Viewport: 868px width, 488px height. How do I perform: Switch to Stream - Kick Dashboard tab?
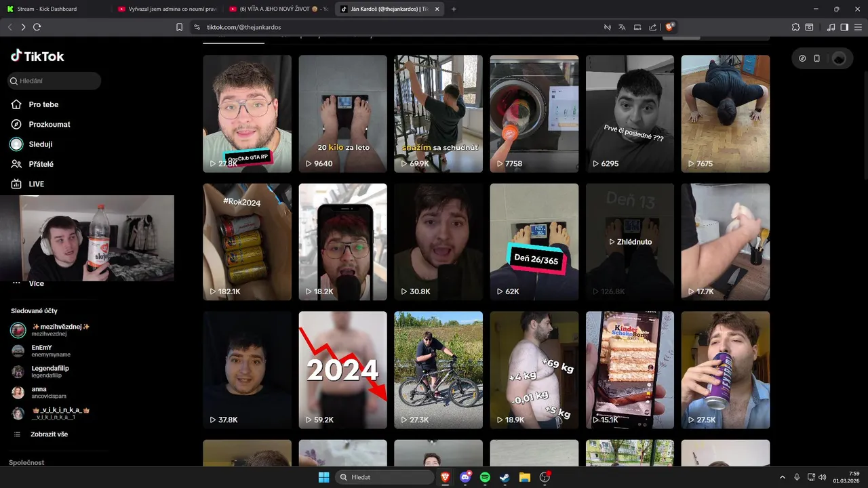[54, 9]
